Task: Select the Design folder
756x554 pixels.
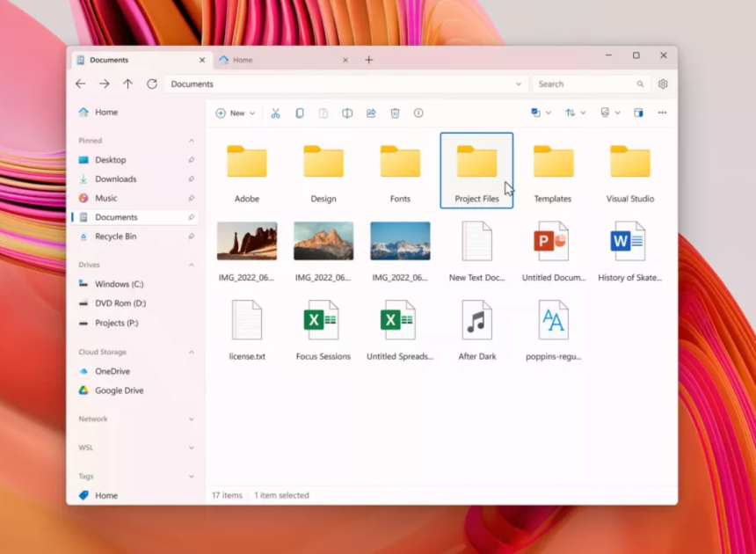Action: click(x=323, y=171)
